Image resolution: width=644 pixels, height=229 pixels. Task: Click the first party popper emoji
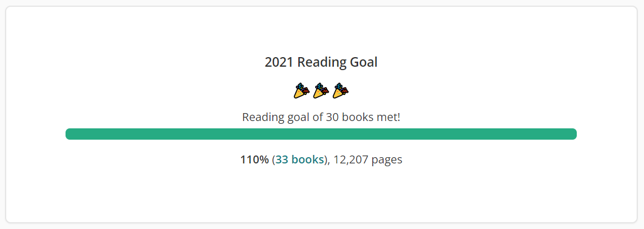coord(302,91)
